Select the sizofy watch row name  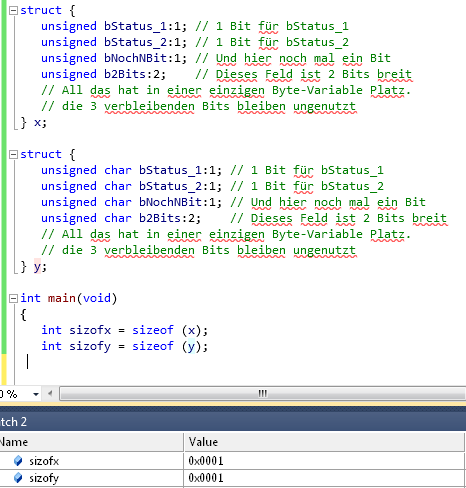click(44, 478)
